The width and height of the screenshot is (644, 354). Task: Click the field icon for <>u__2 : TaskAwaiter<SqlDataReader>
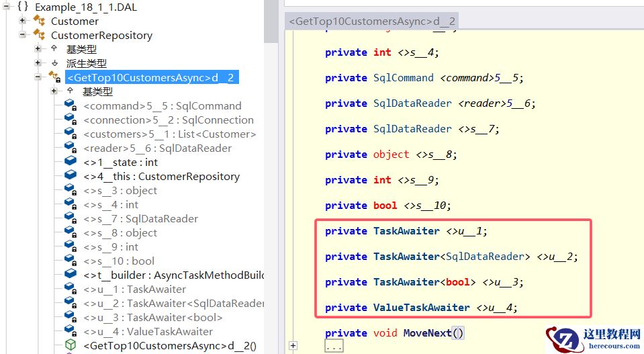click(71, 302)
